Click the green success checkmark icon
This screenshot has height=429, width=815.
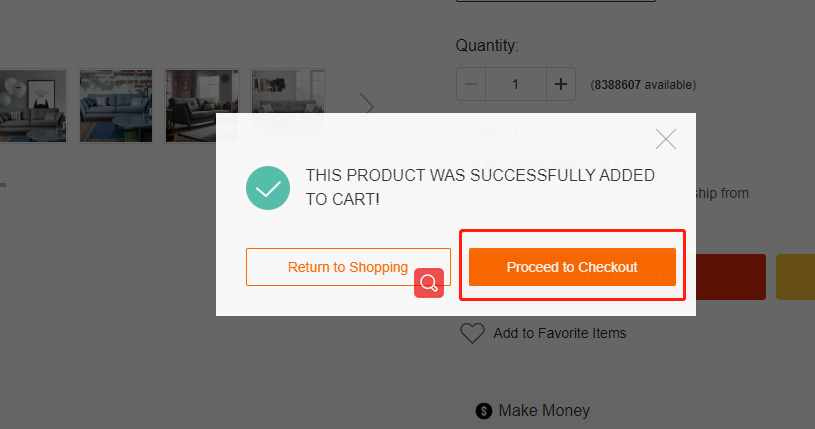268,188
